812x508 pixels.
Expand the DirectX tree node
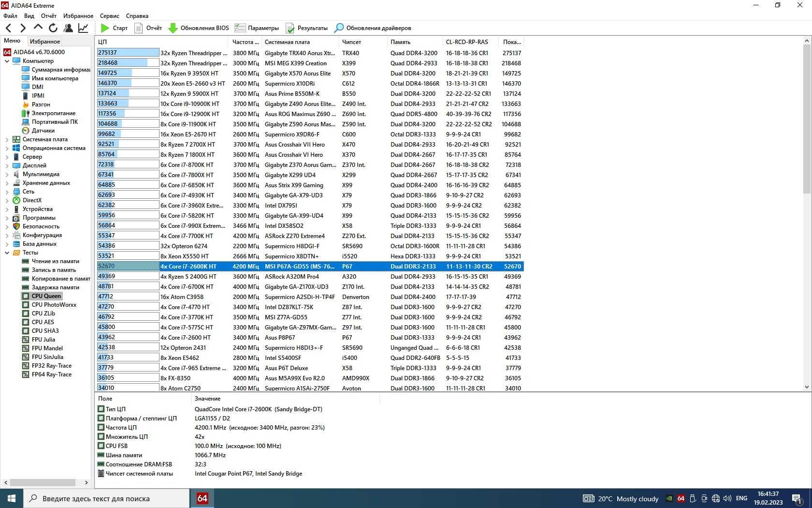tap(7, 200)
